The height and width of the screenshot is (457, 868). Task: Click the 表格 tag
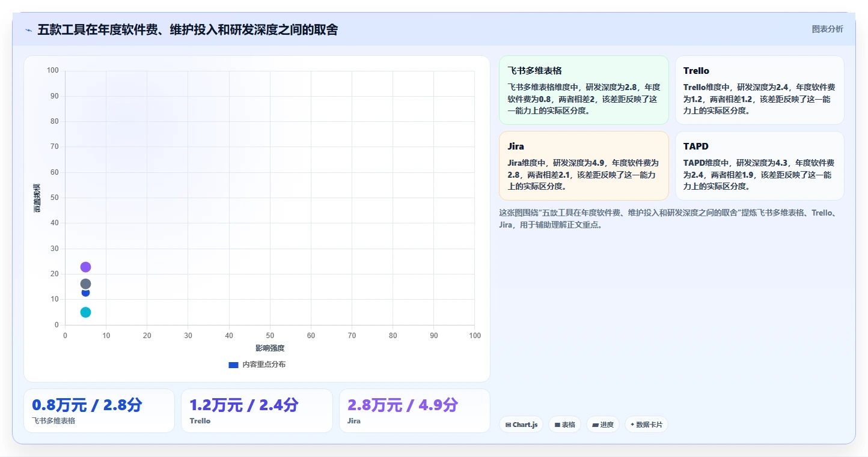[x=564, y=425]
